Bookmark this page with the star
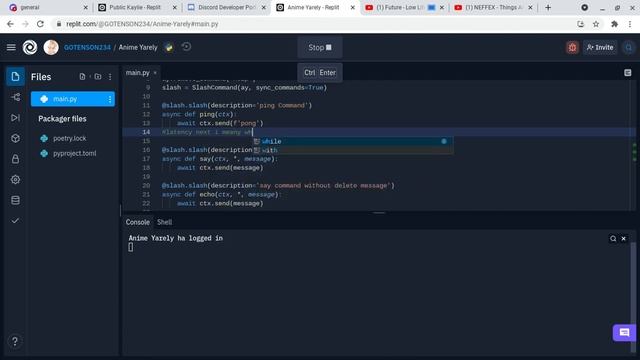Image resolution: width=640 pixels, height=360 pixels. tap(596, 24)
